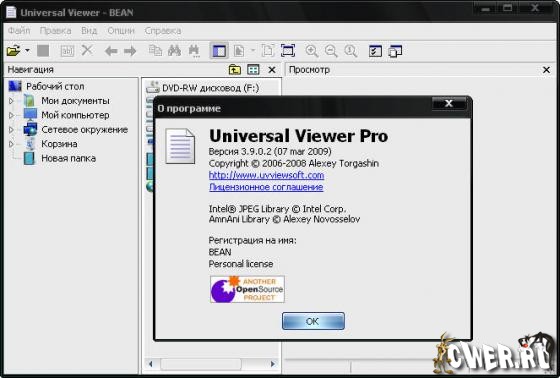Toggle the navigation panel toolbar button

tap(219, 51)
